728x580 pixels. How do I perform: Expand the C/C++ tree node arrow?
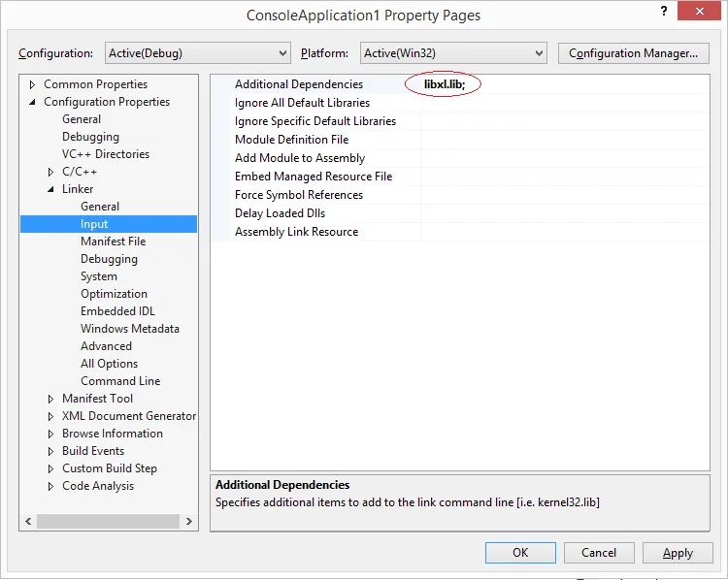click(x=50, y=172)
